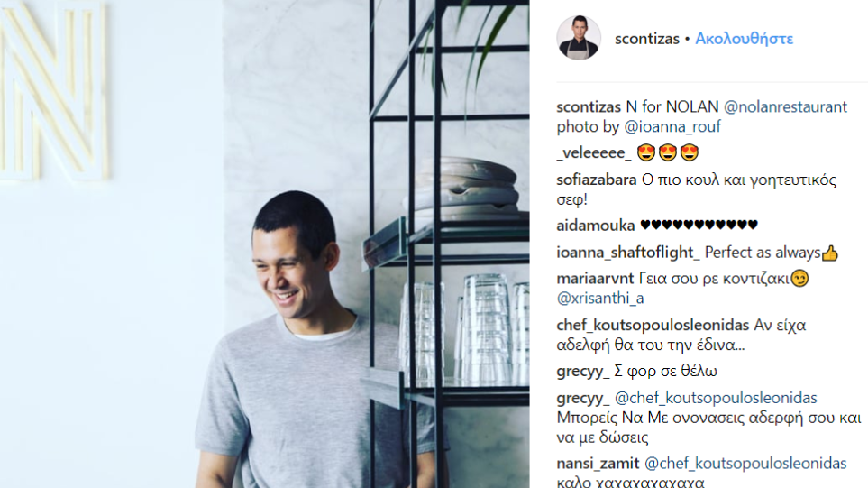This screenshot has width=868, height=488.
Task: Open the @ioanna_rouf photographer mention
Action: coord(672,127)
